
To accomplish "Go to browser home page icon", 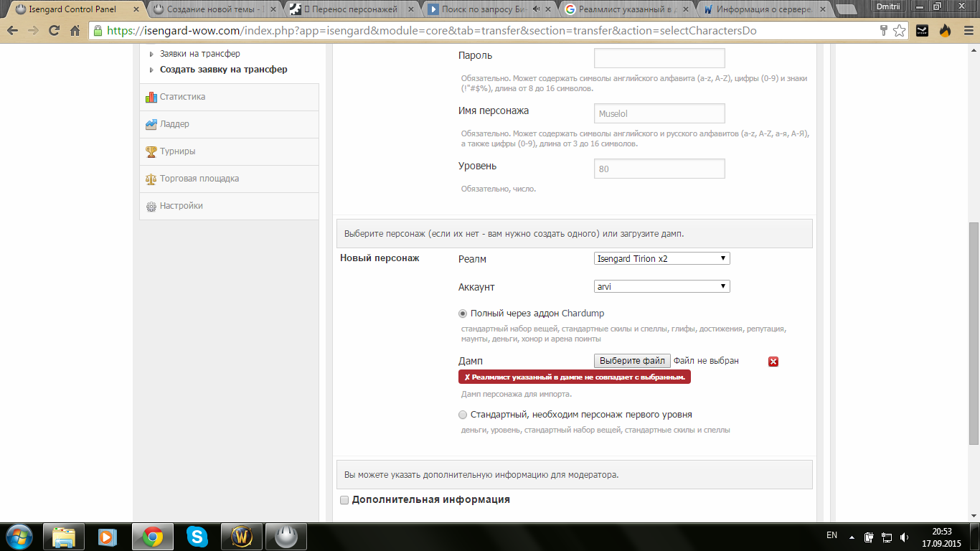I will click(75, 31).
